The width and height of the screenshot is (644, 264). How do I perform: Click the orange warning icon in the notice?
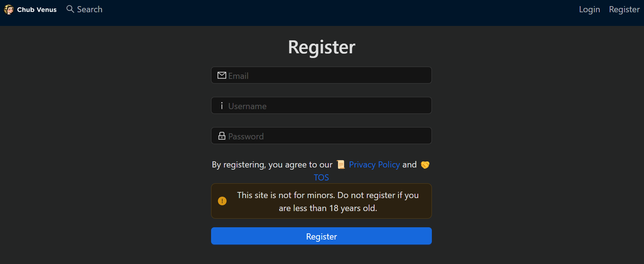pyautogui.click(x=222, y=201)
